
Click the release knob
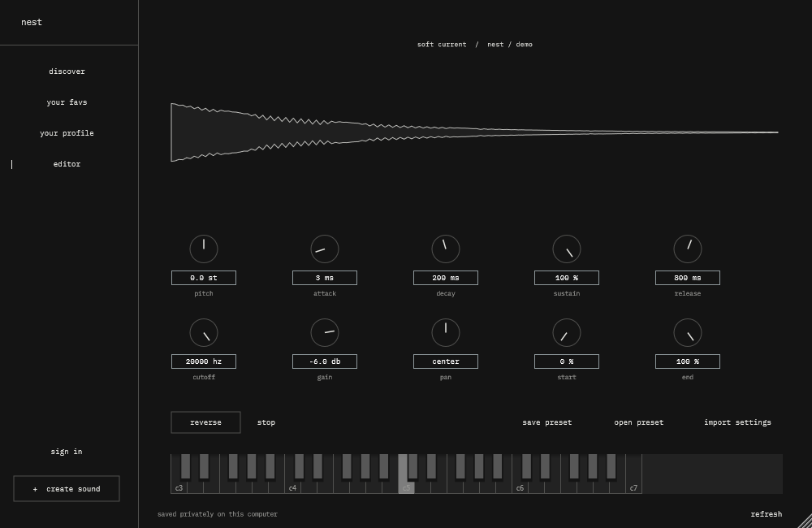[x=688, y=249]
